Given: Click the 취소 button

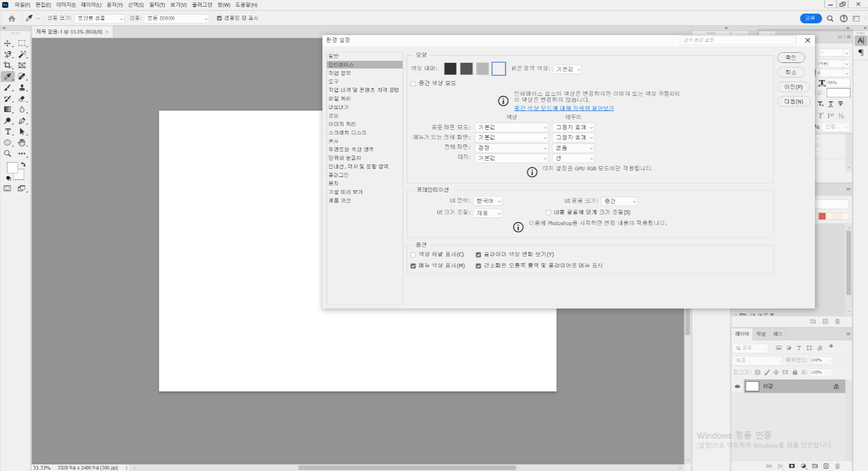Looking at the screenshot, I should (791, 73).
